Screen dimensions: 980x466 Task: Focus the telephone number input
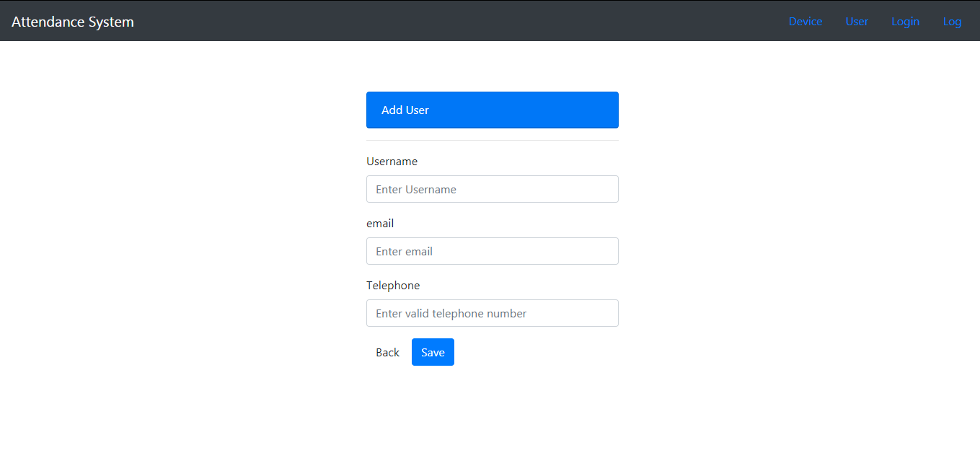(x=493, y=313)
